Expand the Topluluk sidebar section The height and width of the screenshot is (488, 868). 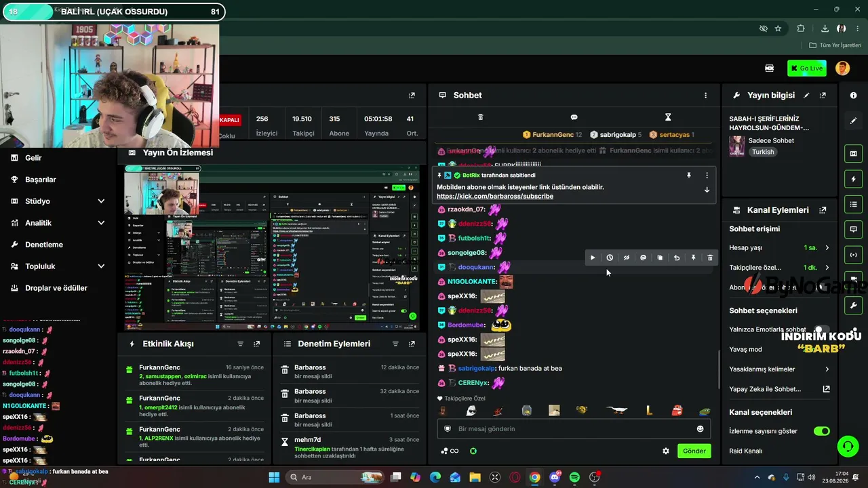(101, 266)
